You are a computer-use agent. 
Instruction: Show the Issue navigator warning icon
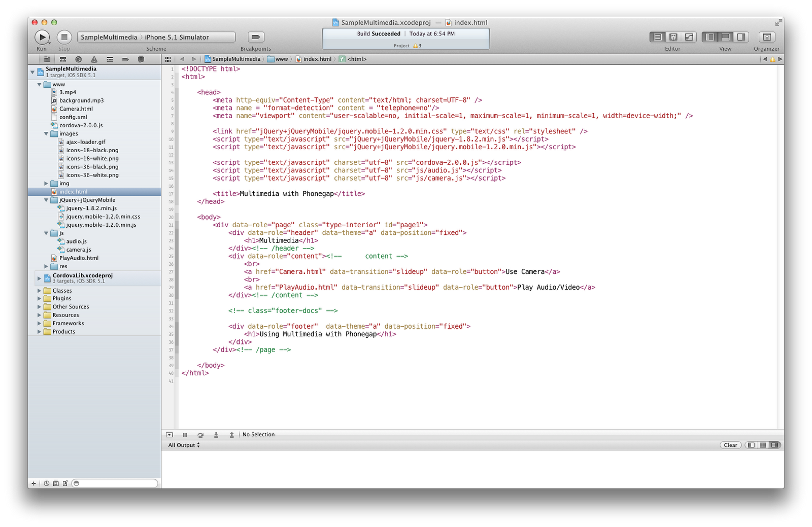94,59
